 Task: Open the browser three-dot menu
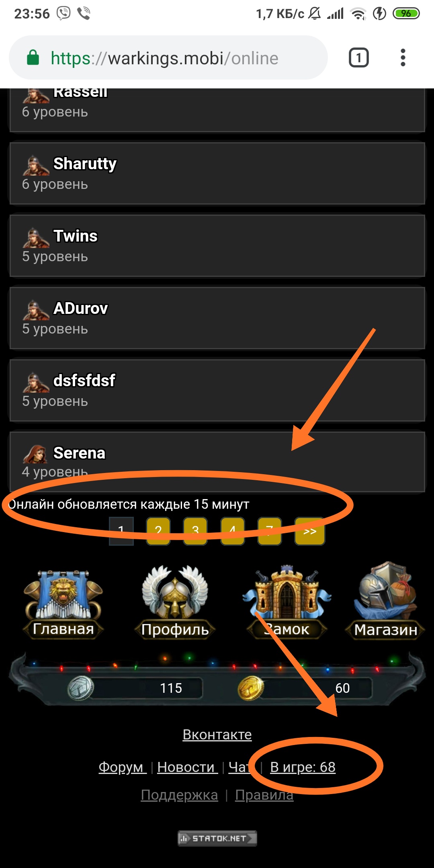[x=403, y=58]
